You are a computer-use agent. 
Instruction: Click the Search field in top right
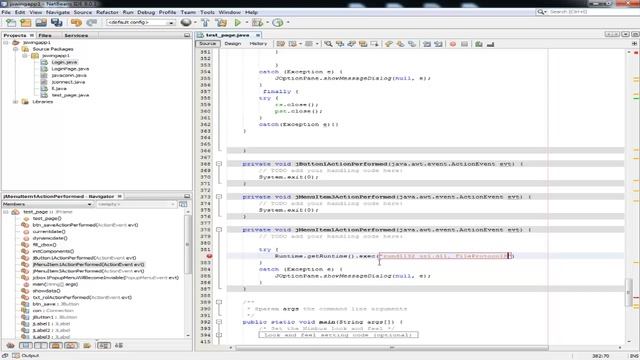coord(587,12)
